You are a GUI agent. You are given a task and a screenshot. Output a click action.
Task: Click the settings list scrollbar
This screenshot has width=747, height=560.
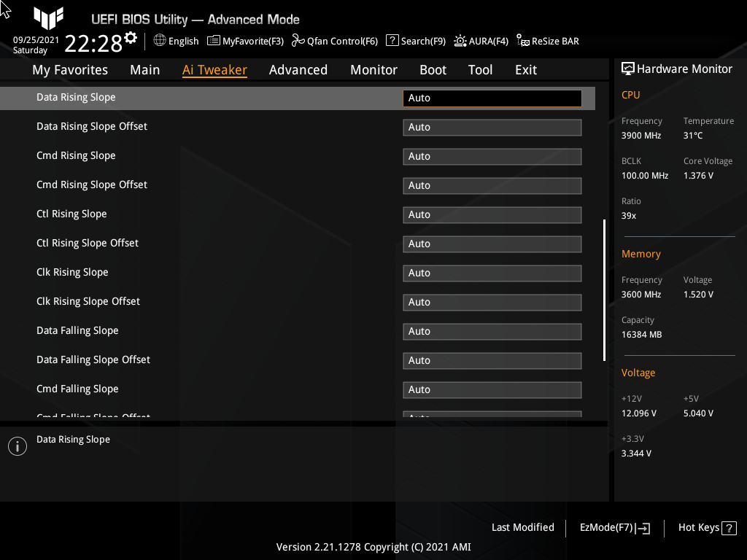[604, 290]
